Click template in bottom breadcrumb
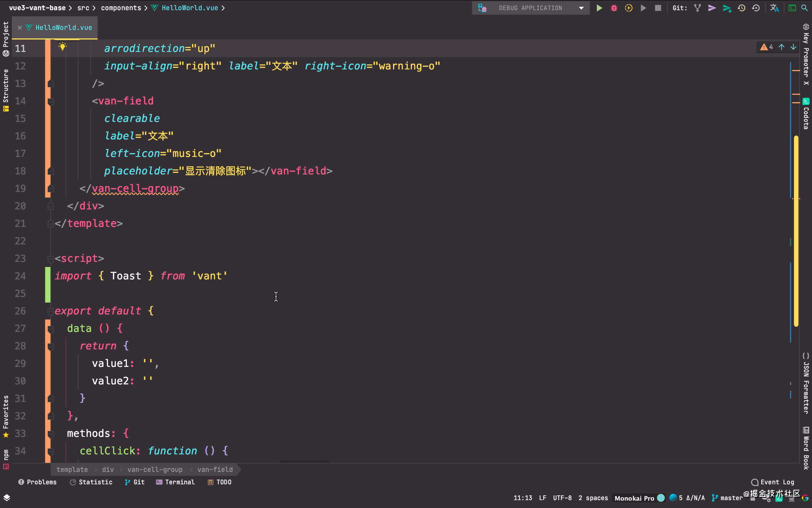This screenshot has width=812, height=508. 72,469
